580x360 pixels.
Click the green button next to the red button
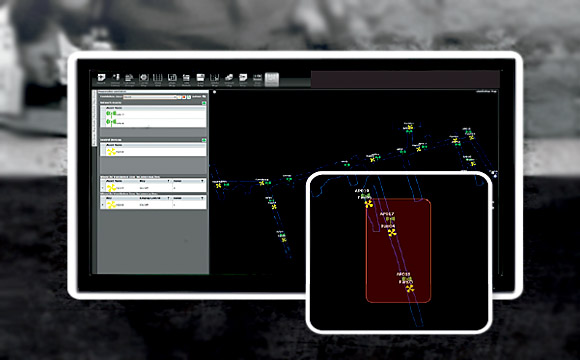pyautogui.click(x=189, y=97)
